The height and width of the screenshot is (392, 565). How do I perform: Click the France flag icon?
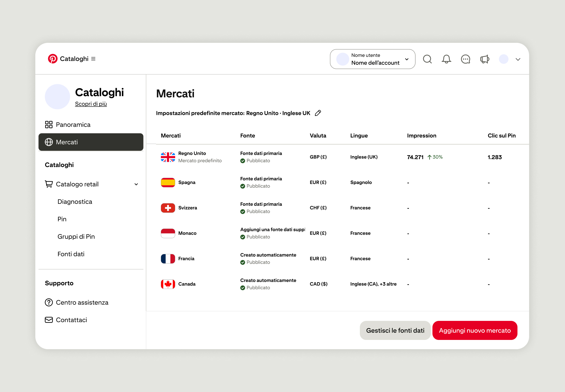click(x=168, y=259)
